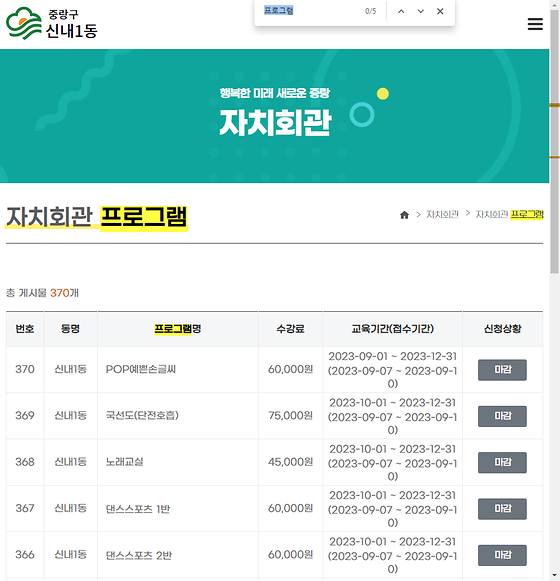Click the 행복한 미래 새로운 중랑 banner text
The image size is (560, 581).
(274, 93)
